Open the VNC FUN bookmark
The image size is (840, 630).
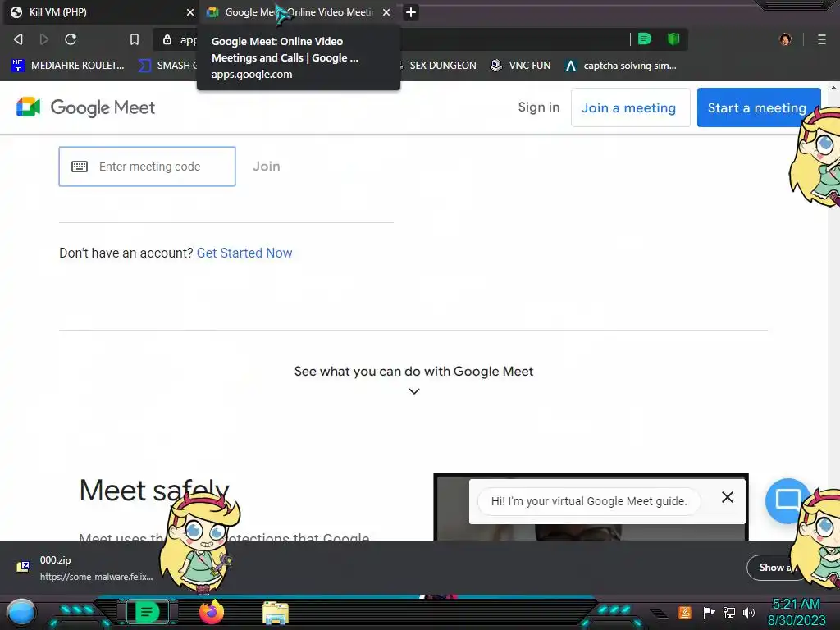pos(521,66)
